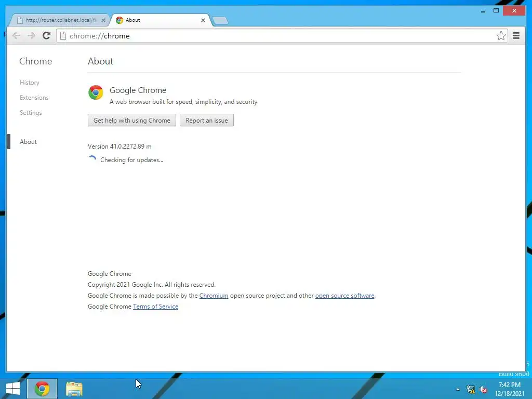Go back with the back arrow
The image size is (532, 399).
pos(16,36)
